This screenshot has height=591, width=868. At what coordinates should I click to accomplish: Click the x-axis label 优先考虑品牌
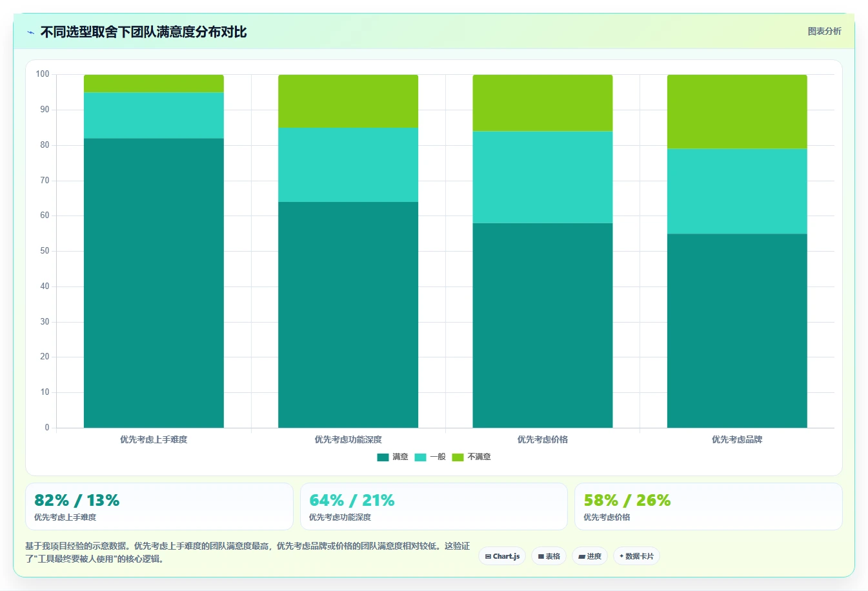coord(737,439)
